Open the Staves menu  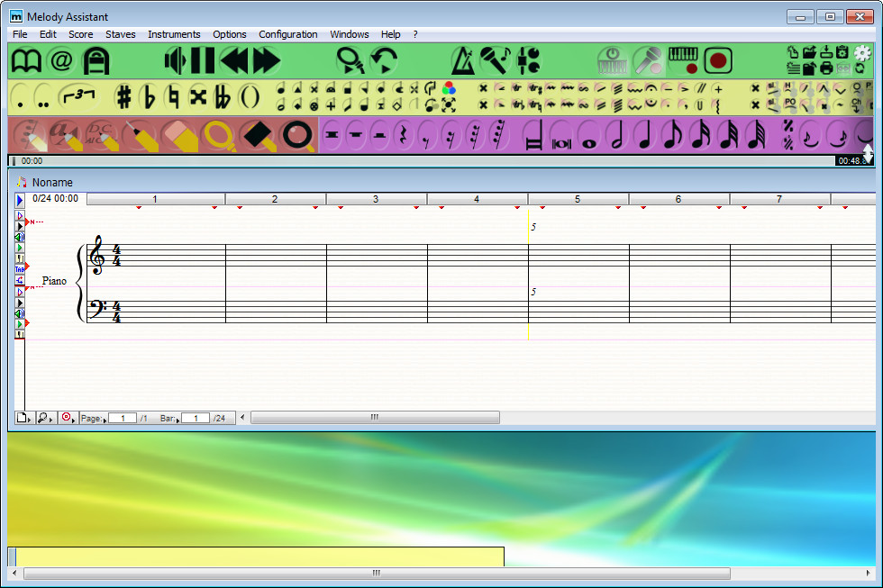pyautogui.click(x=121, y=34)
